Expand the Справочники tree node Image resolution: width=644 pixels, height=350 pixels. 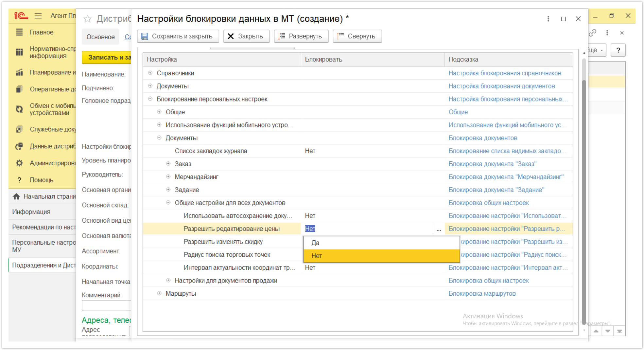pyautogui.click(x=150, y=73)
